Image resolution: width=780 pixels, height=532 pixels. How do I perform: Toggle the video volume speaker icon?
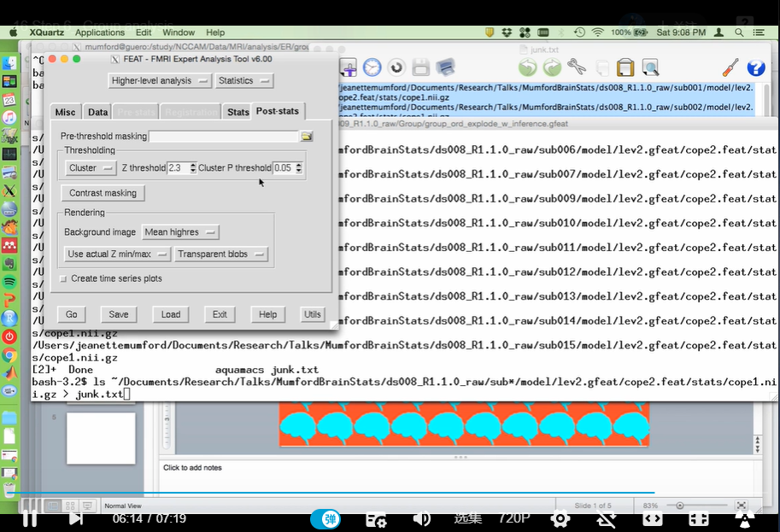coord(422,519)
